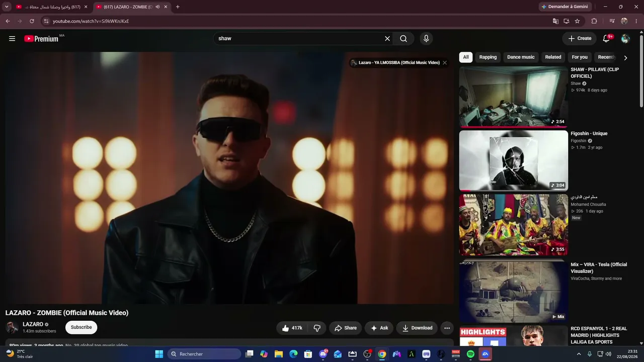Open Chrome three-dot menu
Screen dimensions: 644x362
[x=636, y=21]
